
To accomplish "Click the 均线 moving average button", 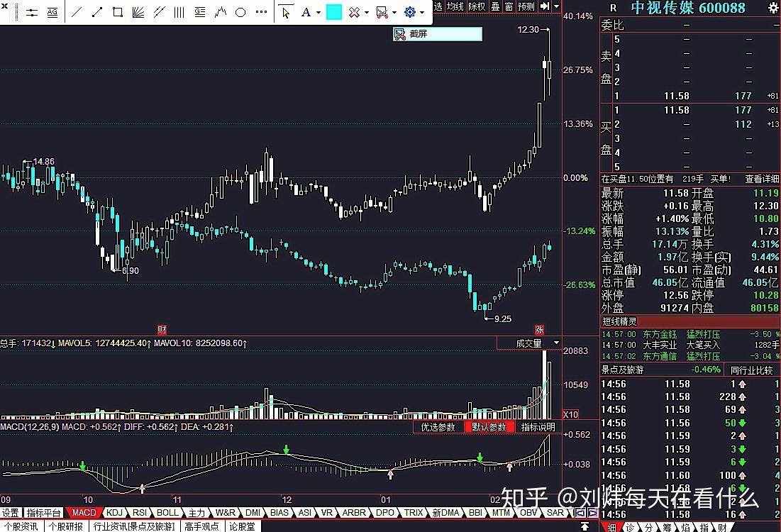I will pyautogui.click(x=455, y=6).
